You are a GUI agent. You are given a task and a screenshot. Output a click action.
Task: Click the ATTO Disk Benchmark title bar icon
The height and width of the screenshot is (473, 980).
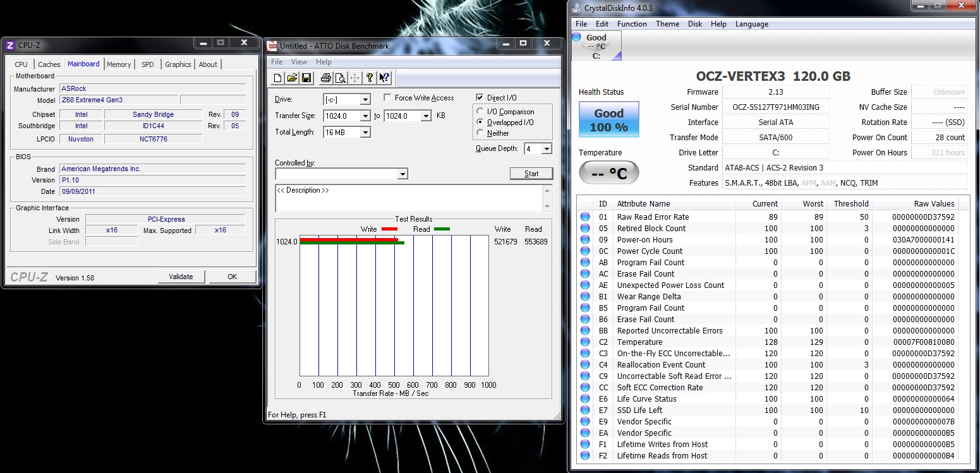click(x=272, y=45)
